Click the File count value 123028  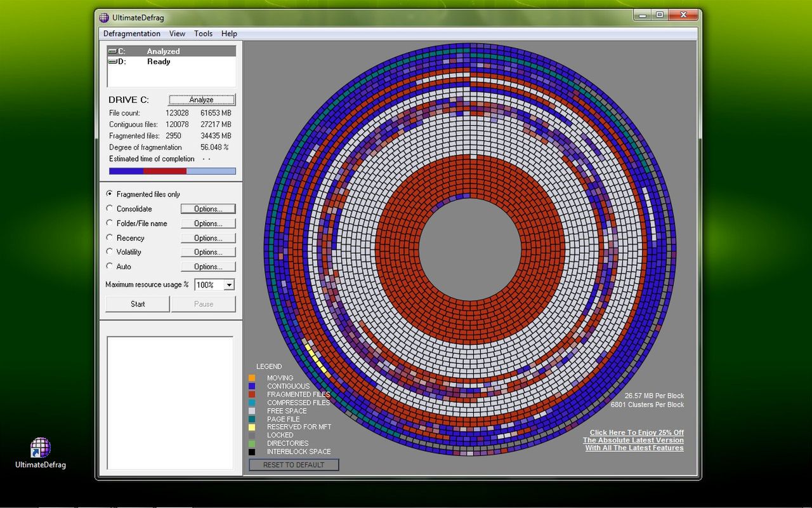177,113
